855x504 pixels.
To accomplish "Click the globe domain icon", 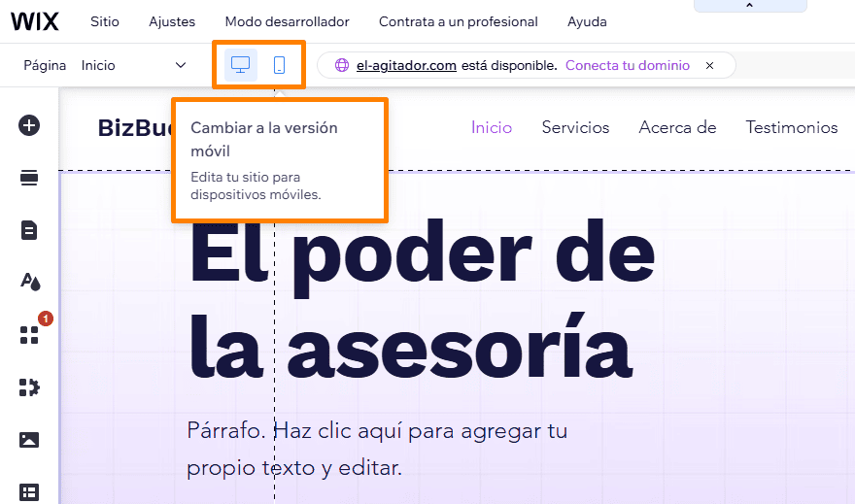I will (342, 65).
